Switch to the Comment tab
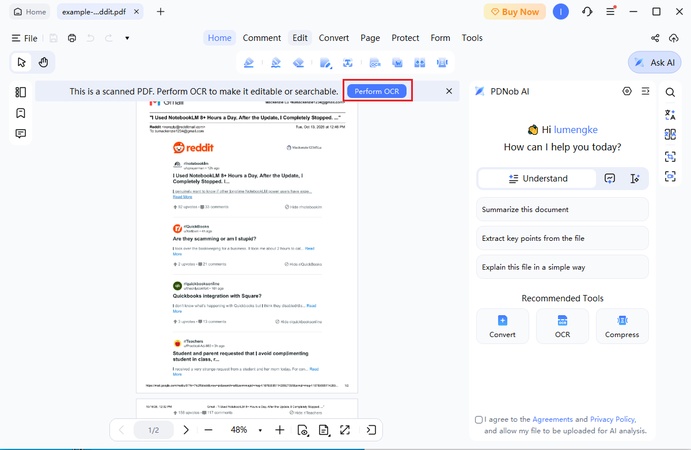 point(261,38)
